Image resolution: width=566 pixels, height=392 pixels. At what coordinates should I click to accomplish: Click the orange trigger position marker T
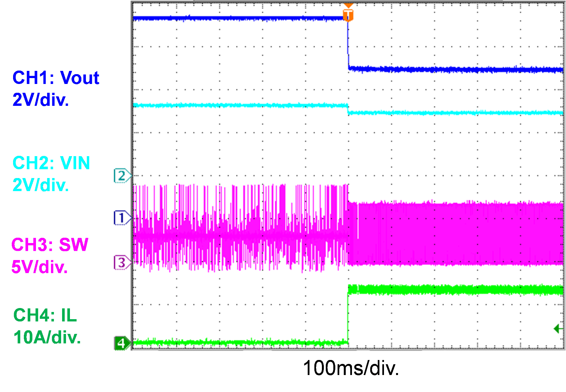tap(348, 15)
